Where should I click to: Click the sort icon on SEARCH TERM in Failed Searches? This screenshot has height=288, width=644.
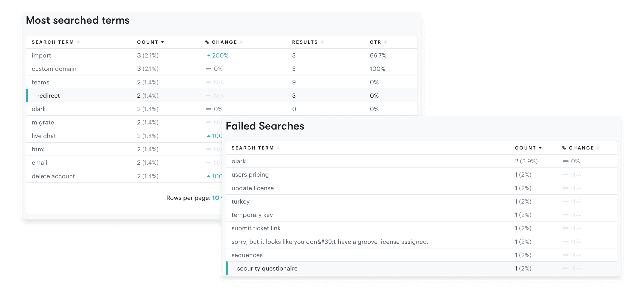coord(278,148)
